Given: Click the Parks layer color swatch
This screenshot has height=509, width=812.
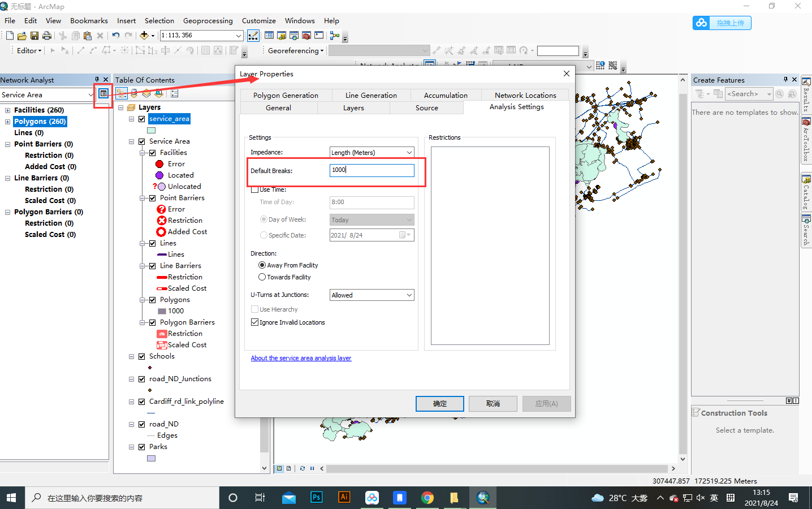Looking at the screenshot, I should pyautogui.click(x=150, y=458).
